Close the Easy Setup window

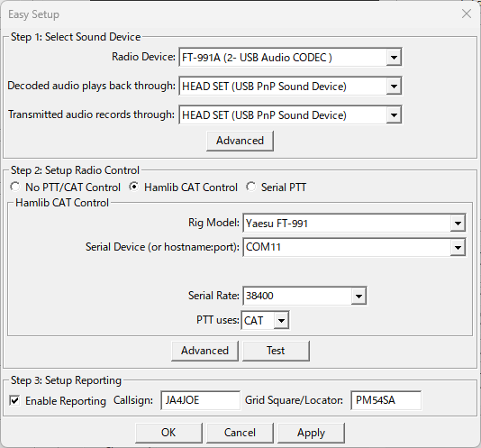pyautogui.click(x=467, y=14)
